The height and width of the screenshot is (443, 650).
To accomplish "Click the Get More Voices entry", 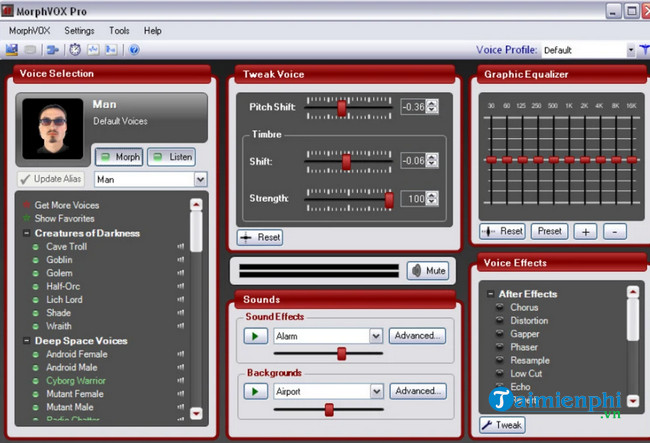I will coord(67,205).
